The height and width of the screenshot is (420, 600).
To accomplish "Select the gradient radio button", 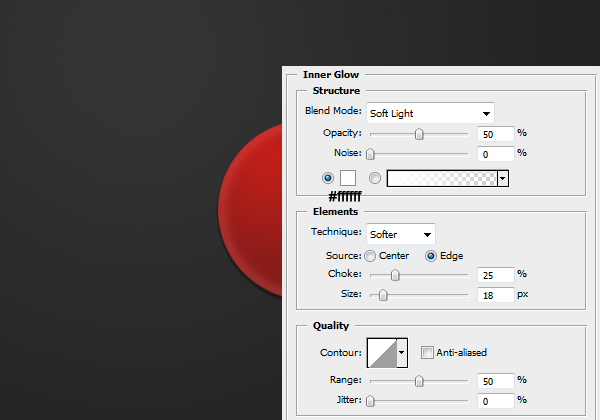I will pyautogui.click(x=375, y=178).
